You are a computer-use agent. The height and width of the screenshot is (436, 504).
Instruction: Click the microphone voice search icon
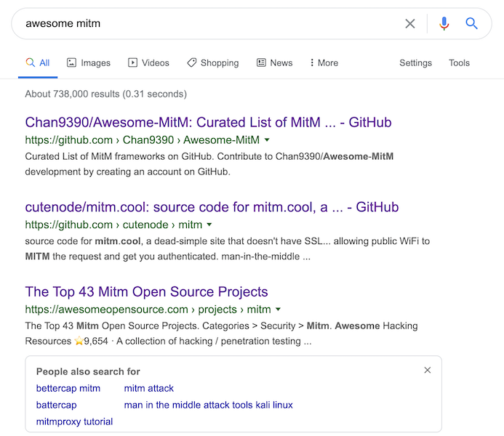point(444,24)
